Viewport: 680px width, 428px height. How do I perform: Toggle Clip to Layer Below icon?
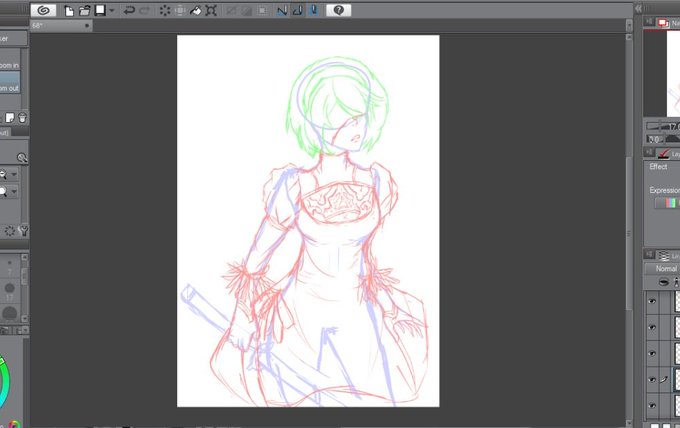click(x=664, y=283)
